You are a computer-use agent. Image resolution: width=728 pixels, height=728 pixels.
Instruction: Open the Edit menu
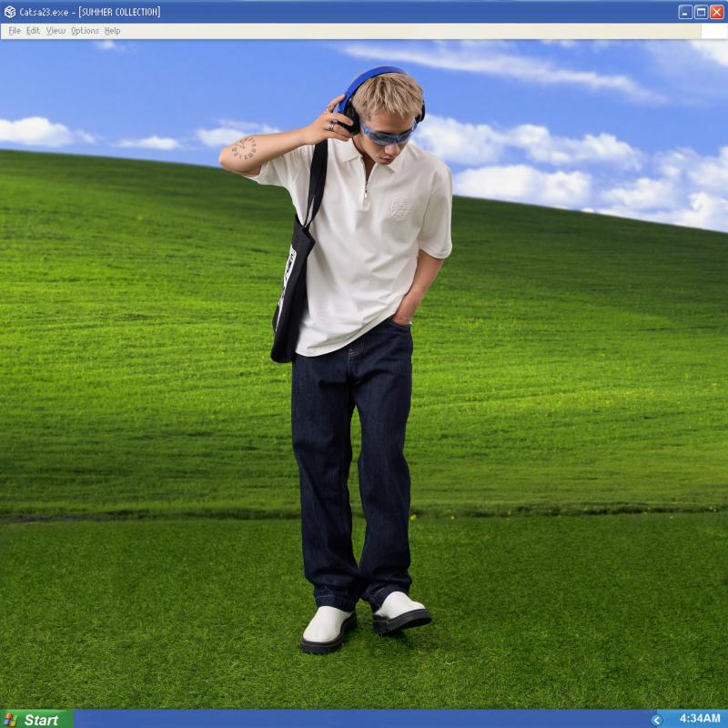(x=33, y=31)
